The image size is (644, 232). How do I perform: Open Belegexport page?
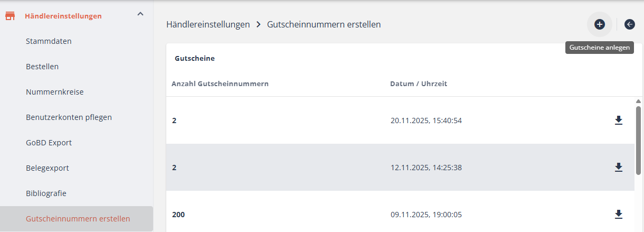click(x=48, y=168)
